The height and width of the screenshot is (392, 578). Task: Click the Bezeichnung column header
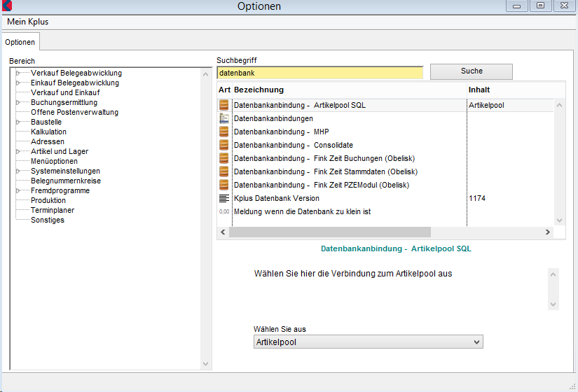pos(259,90)
